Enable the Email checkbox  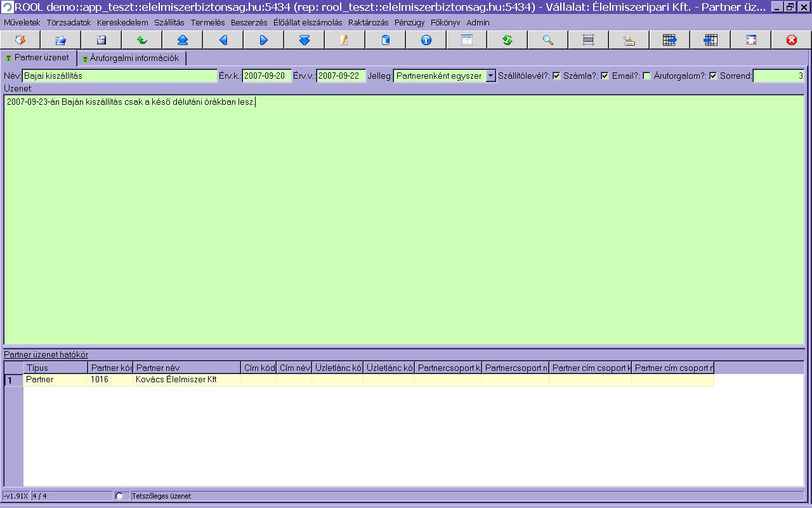[646, 76]
